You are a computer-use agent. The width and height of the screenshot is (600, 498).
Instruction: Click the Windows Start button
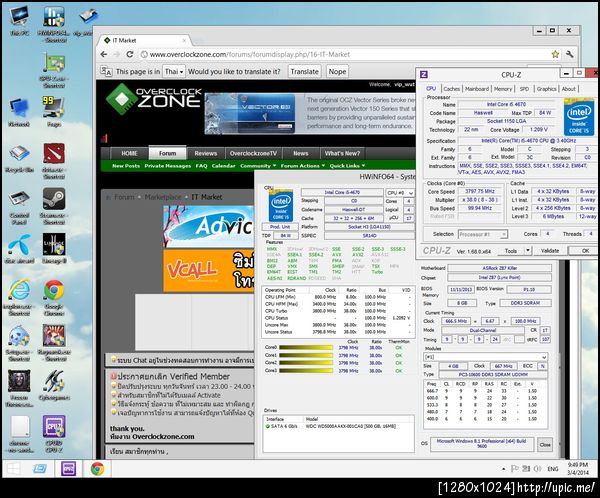pyautogui.click(x=13, y=469)
